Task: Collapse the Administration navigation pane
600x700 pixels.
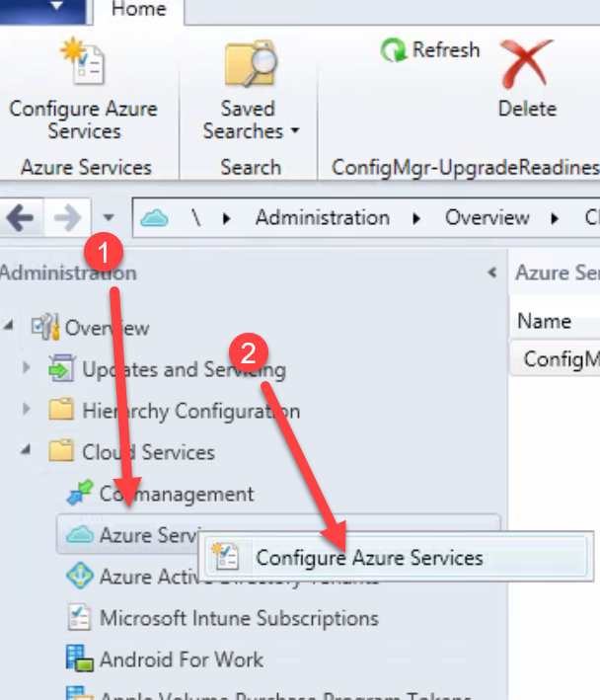Action: (x=491, y=272)
